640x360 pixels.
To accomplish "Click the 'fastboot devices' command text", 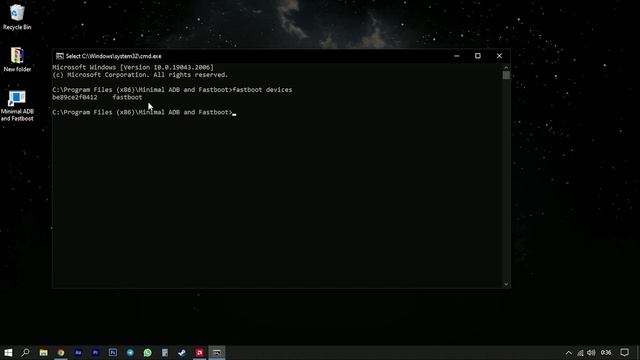I will pos(262,90).
